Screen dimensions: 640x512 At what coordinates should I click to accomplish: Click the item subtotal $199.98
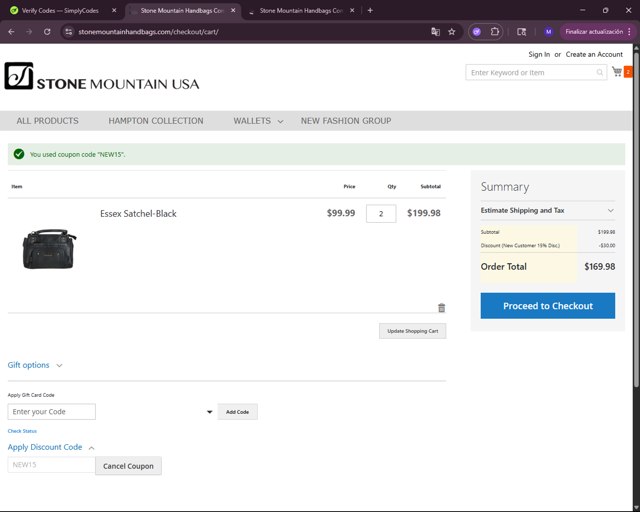[424, 213]
